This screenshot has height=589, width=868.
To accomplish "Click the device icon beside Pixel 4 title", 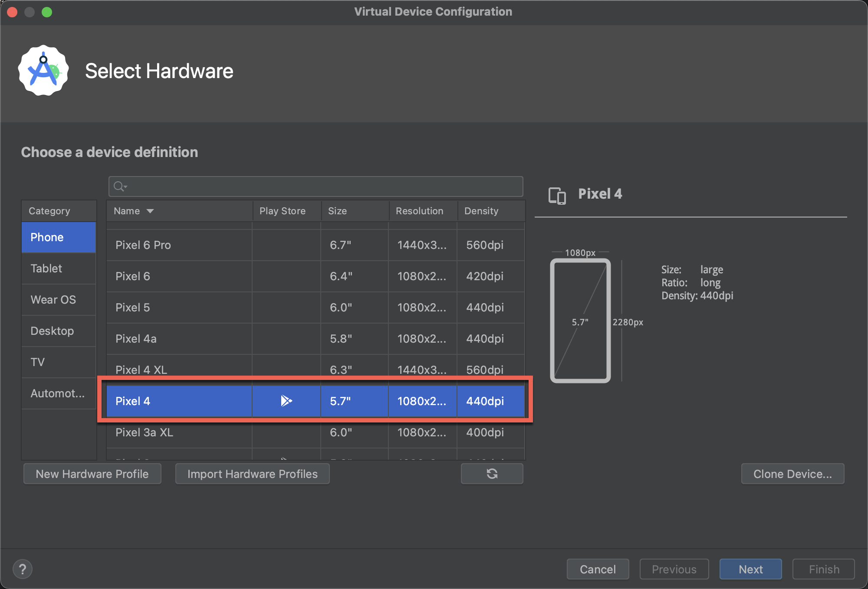I will click(x=557, y=195).
